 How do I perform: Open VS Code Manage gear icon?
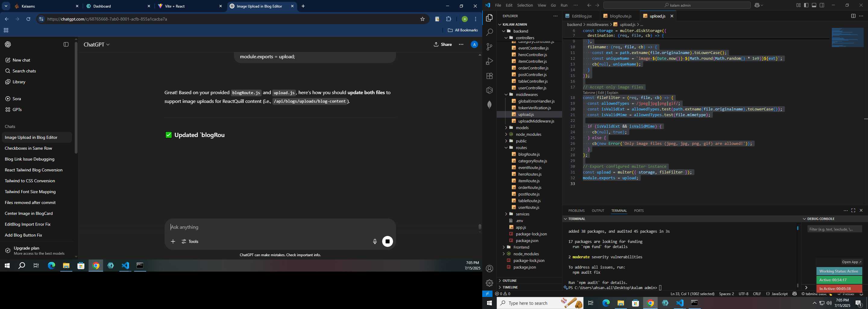(x=489, y=283)
